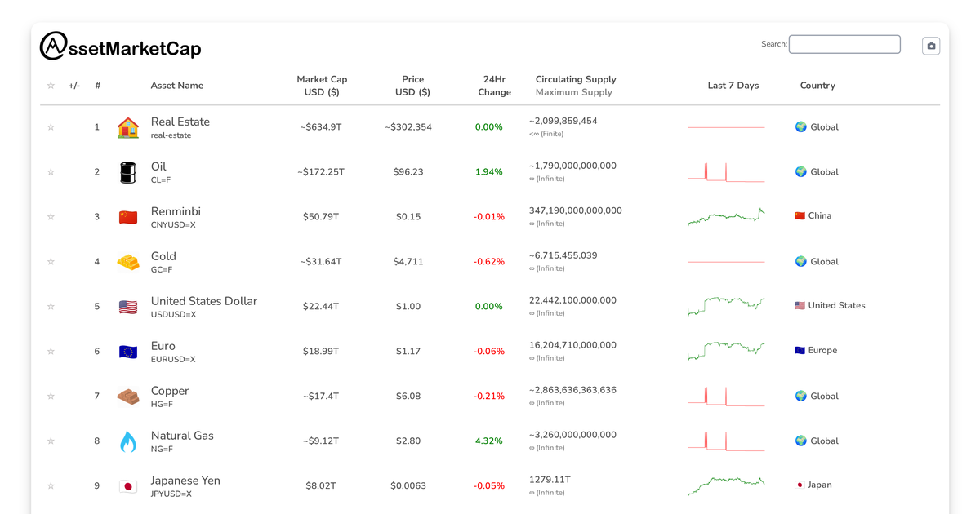Click the Euro 7-day sparkline chart
The width and height of the screenshot is (980, 514).
click(725, 351)
